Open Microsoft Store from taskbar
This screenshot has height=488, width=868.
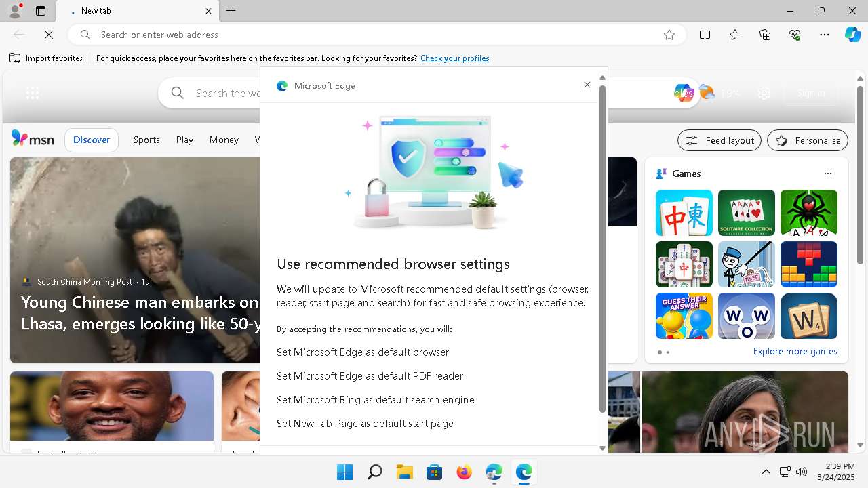(x=434, y=472)
